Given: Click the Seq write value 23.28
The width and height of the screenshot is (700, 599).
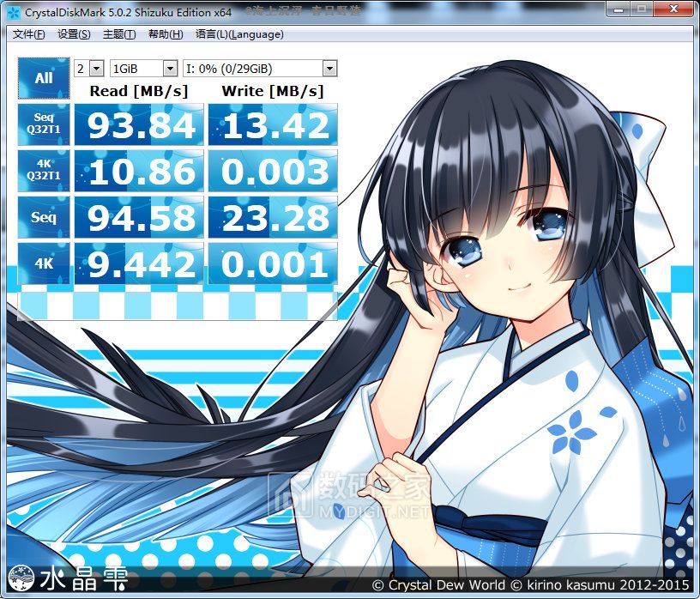Looking at the screenshot, I should pos(273,217).
